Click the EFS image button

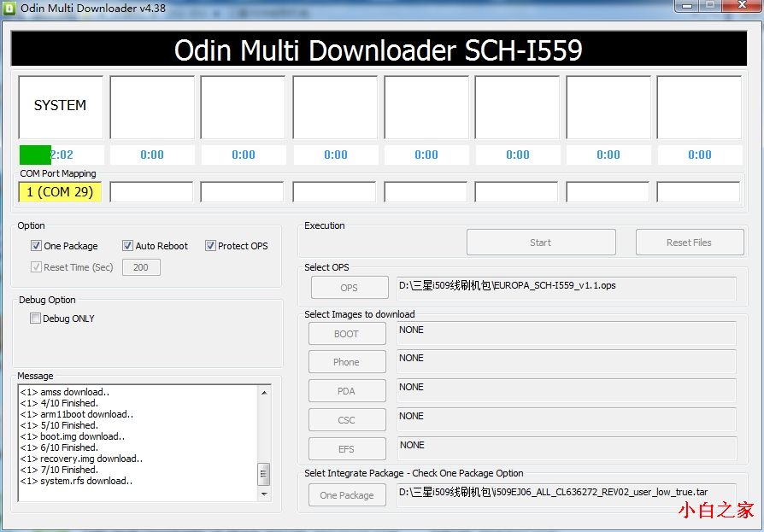coord(346,449)
